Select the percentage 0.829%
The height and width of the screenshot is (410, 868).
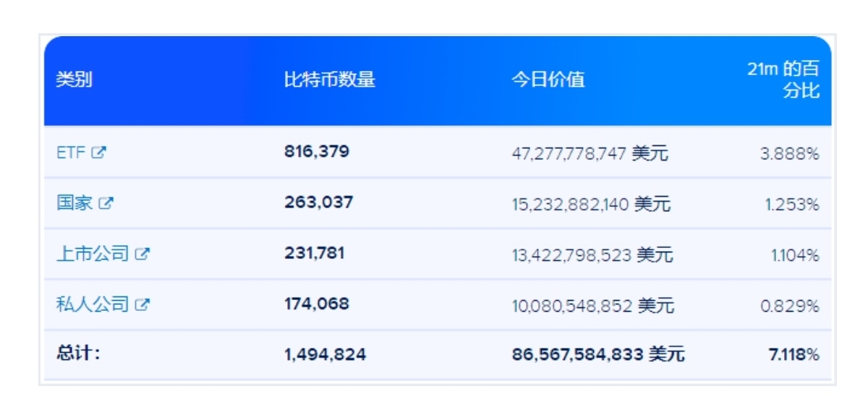tap(790, 306)
